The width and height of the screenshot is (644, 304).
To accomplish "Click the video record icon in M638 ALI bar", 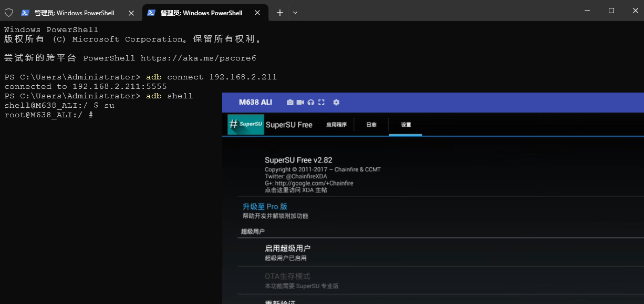I will [300, 103].
